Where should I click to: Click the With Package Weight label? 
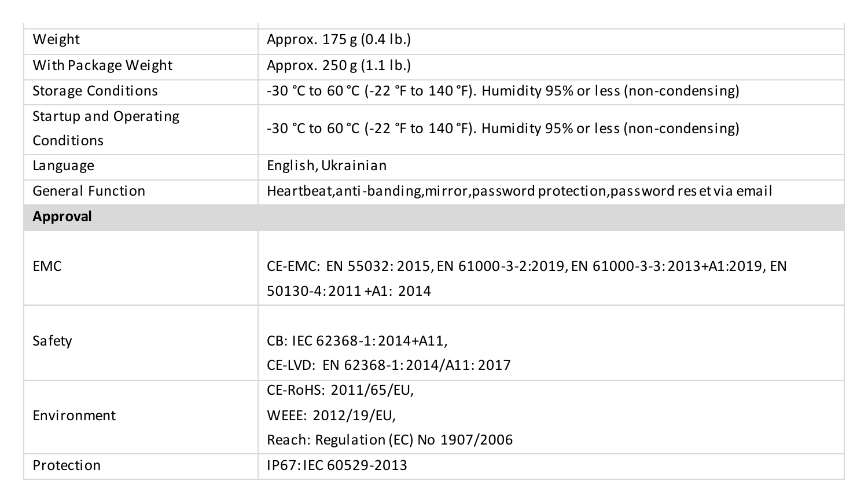(102, 65)
